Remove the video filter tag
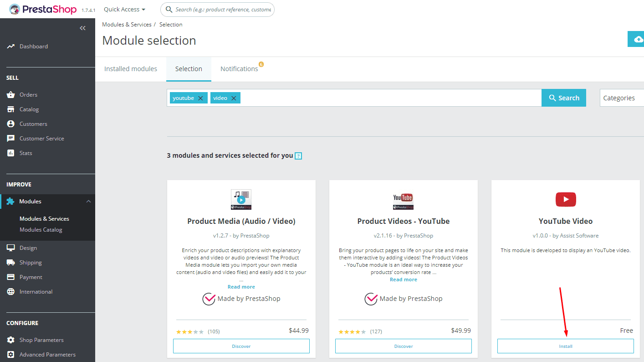Viewport: 644px width, 362px height. click(233, 98)
